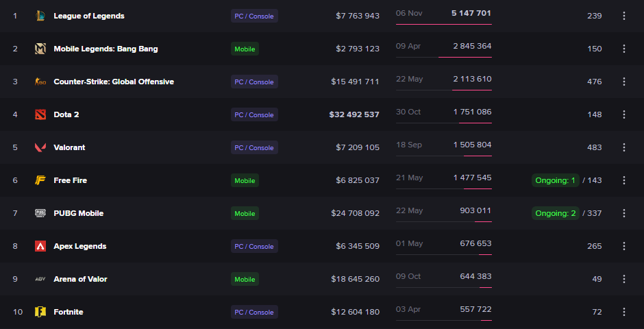Open the League of Legends game page
The image size is (644, 329).
coord(89,16)
